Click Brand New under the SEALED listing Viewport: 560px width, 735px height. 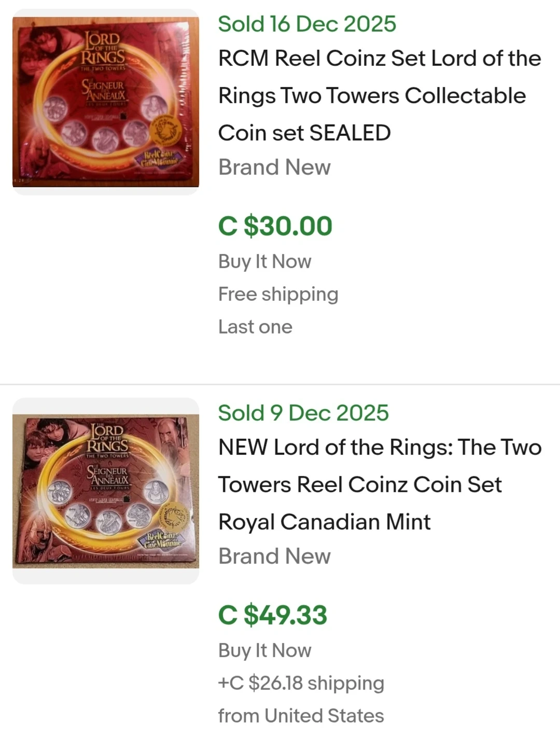pos(274,168)
